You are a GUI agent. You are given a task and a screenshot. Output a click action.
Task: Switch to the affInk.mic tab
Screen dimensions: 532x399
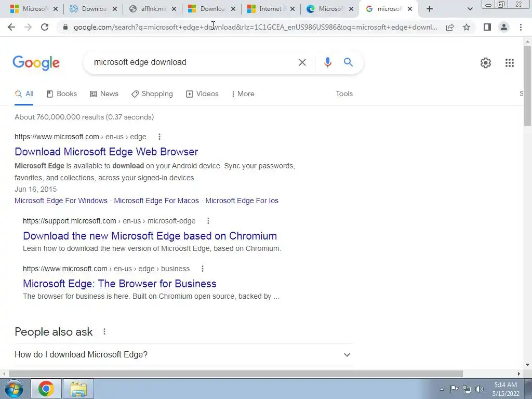(x=148, y=9)
